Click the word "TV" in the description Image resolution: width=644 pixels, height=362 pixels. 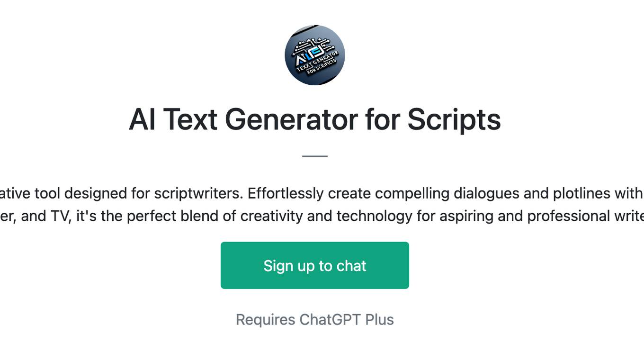pos(61,216)
